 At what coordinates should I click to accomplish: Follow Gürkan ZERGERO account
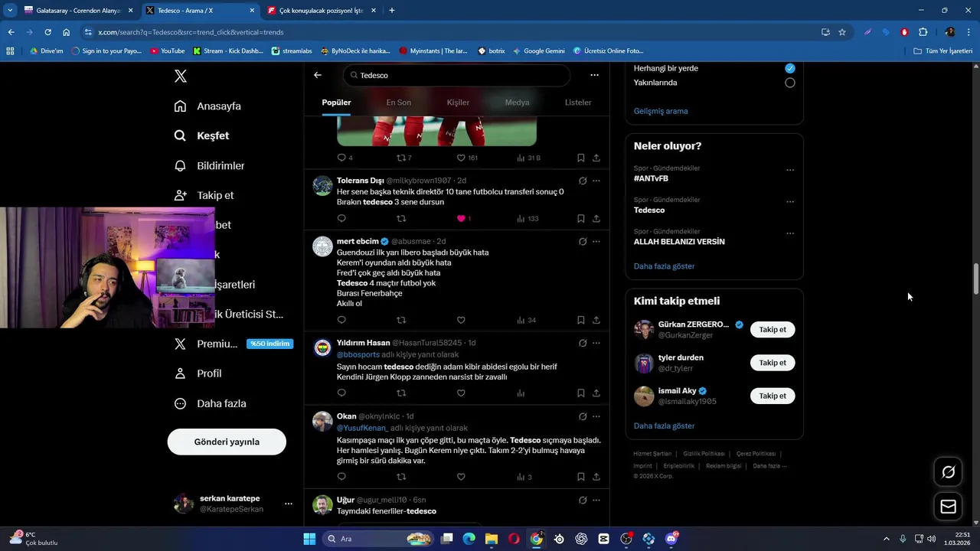[x=773, y=330]
